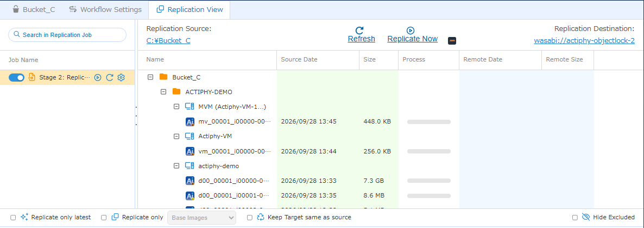Click the mv_00001 image file icon
This screenshot has height=228, width=644.
[190, 121]
